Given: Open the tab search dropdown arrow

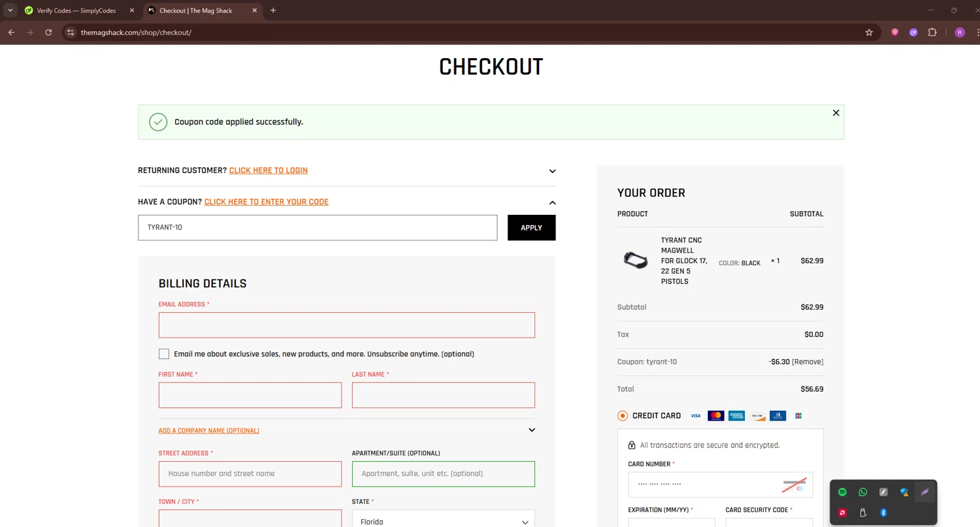Looking at the screenshot, I should (10, 10).
